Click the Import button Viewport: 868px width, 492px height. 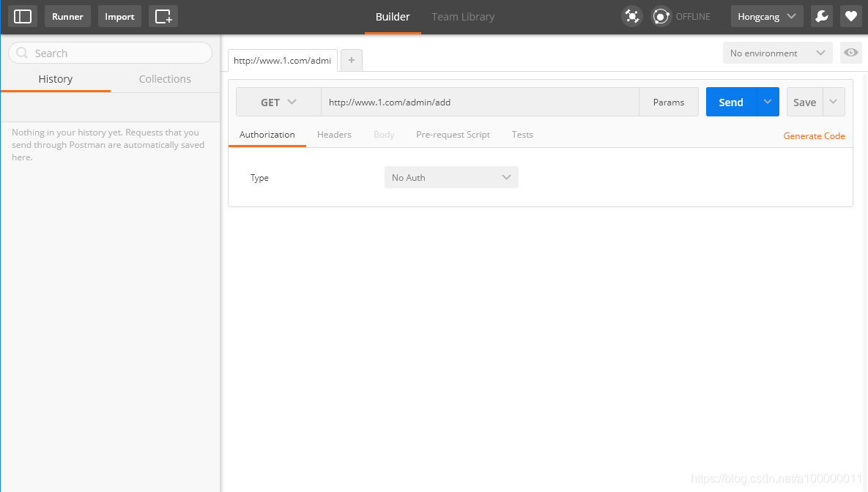point(119,17)
